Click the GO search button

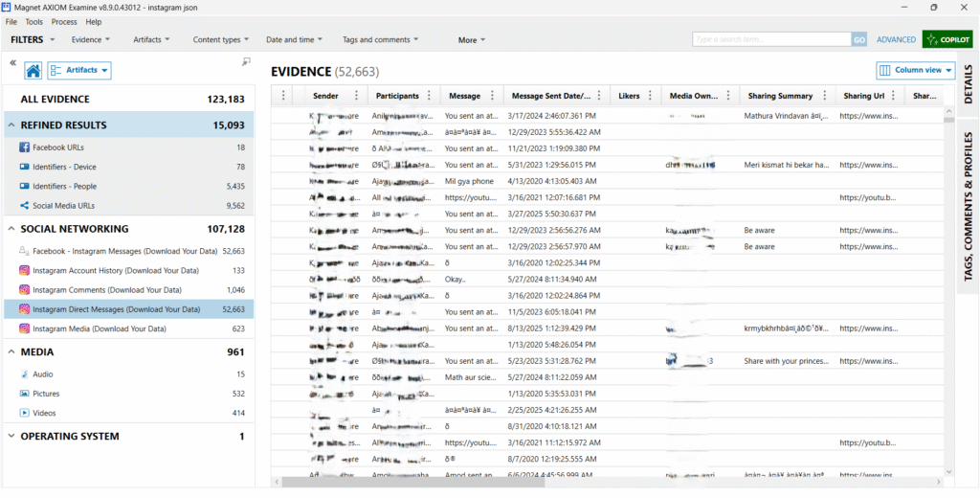tap(859, 39)
